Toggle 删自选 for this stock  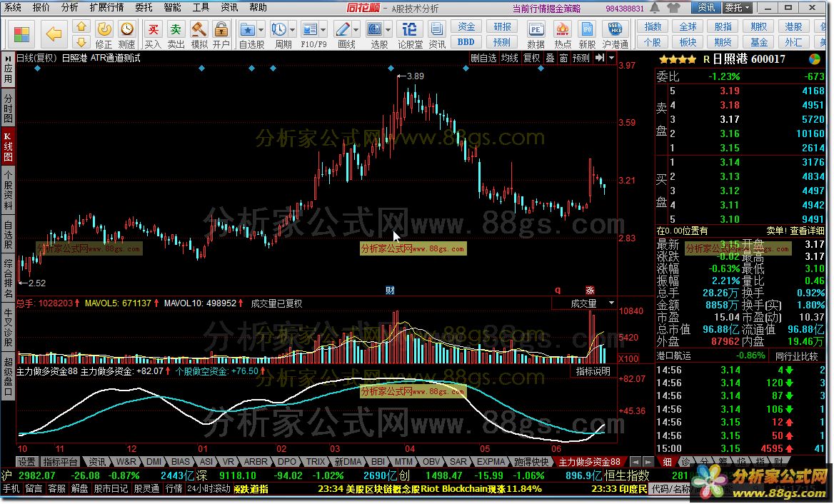point(483,58)
